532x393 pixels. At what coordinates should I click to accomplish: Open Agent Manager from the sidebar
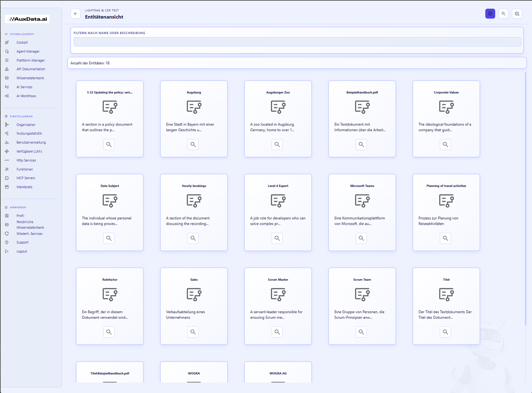coord(28,51)
